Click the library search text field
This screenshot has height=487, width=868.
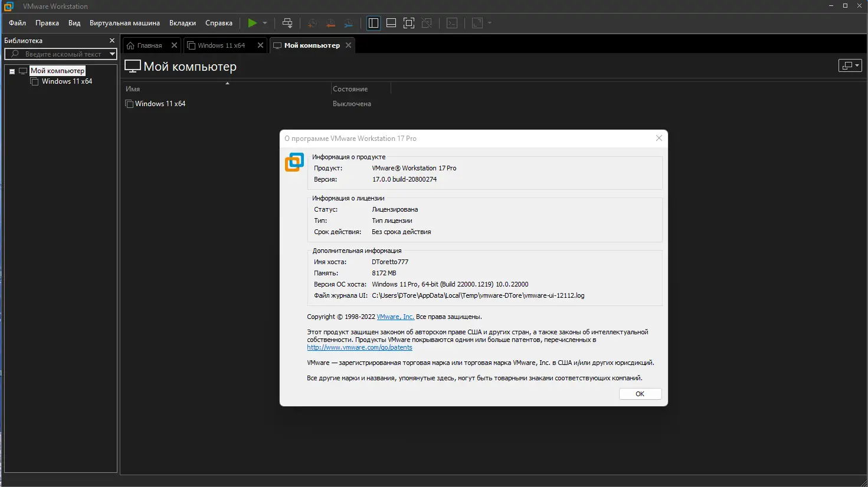(63, 54)
